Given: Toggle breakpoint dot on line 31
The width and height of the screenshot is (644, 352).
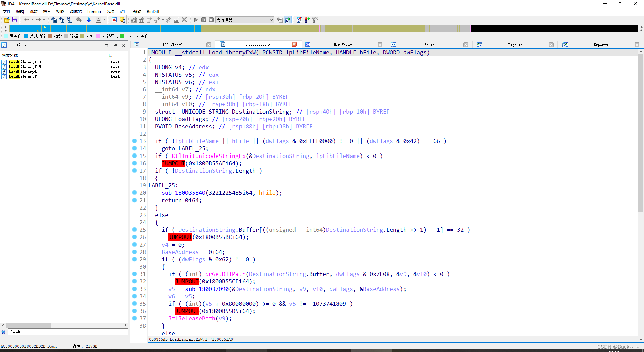Looking at the screenshot, I should 135,274.
